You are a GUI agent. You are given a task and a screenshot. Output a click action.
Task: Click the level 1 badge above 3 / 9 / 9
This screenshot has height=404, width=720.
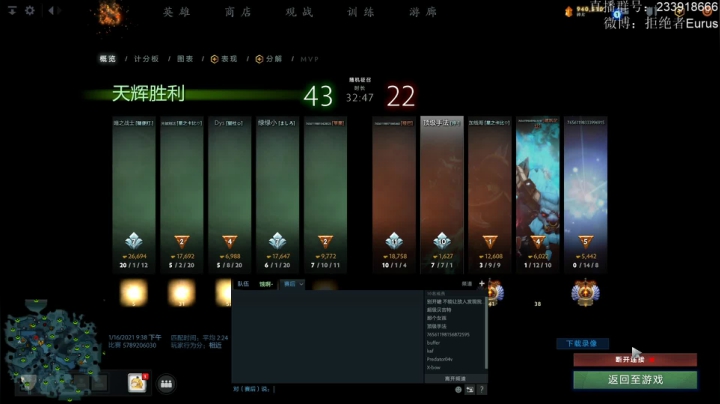tap(489, 241)
